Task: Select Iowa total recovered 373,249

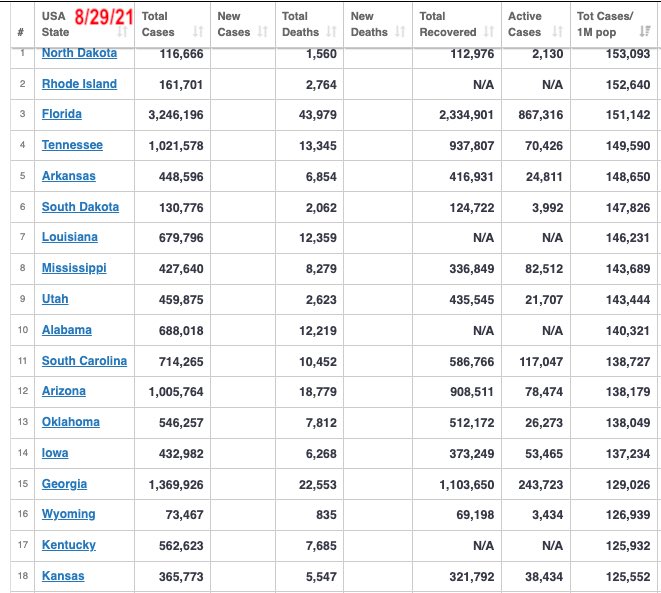Action: pyautogui.click(x=472, y=454)
